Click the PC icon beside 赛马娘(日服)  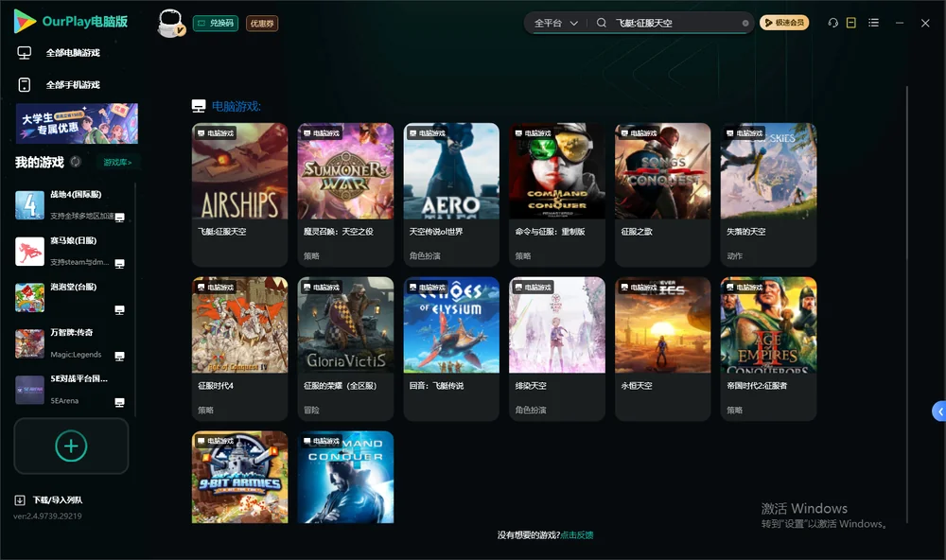[119, 264]
